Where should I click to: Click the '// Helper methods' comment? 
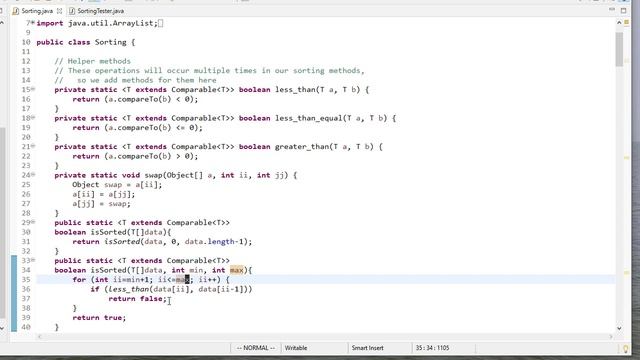coord(93,61)
